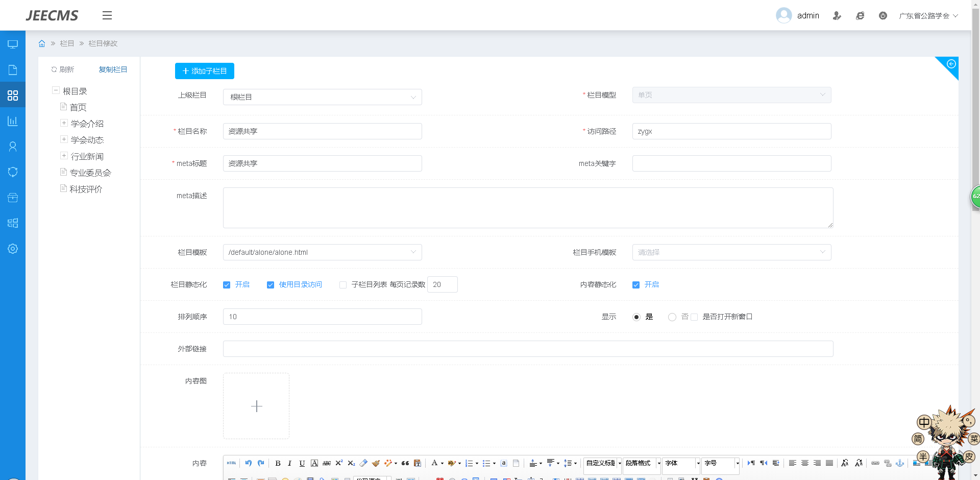Image resolution: width=980 pixels, height=480 pixels.
Task: Toggle the hamburger menu next to JEECMS
Action: point(107,15)
